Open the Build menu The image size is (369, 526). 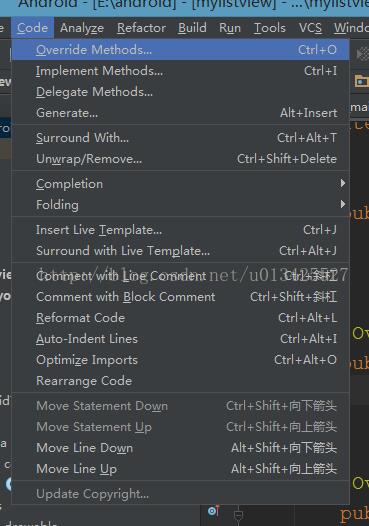(192, 28)
